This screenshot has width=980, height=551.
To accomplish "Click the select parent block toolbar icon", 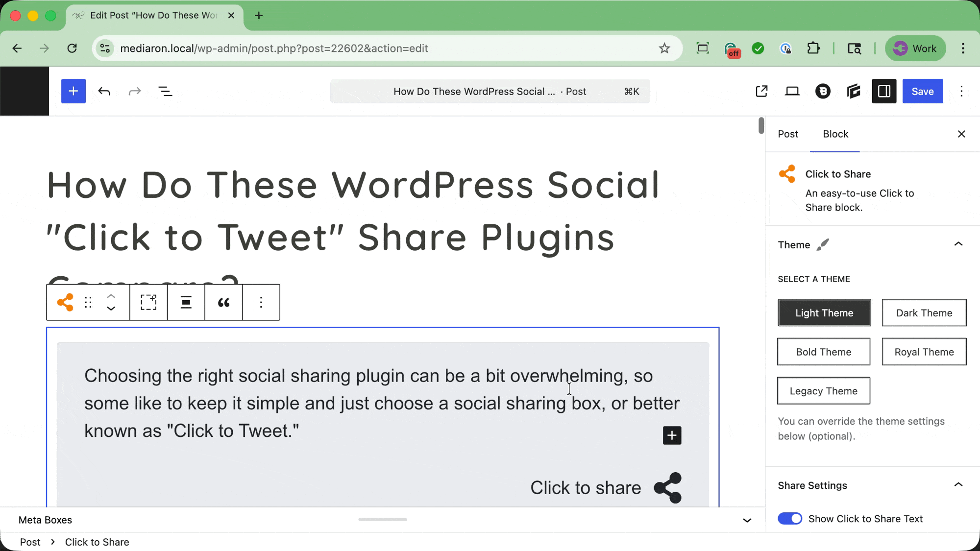I will [x=148, y=302].
